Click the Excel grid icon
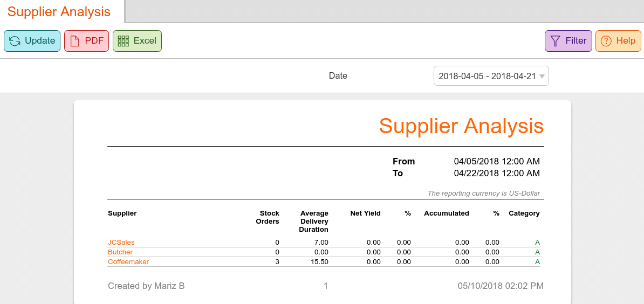644x304 pixels. (x=123, y=41)
